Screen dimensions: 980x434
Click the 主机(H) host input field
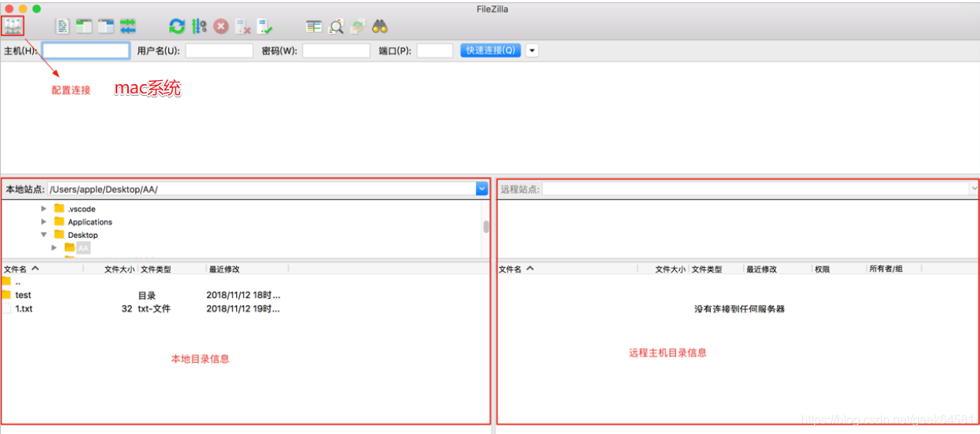click(x=86, y=51)
